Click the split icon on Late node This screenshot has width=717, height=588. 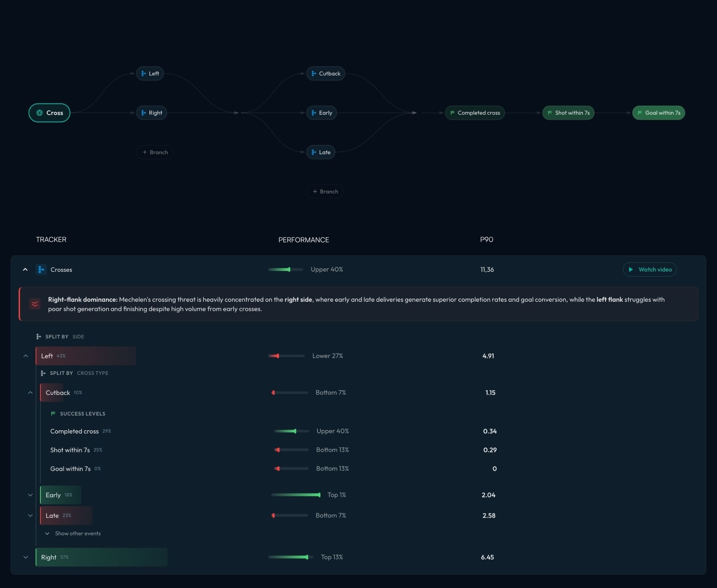point(314,152)
